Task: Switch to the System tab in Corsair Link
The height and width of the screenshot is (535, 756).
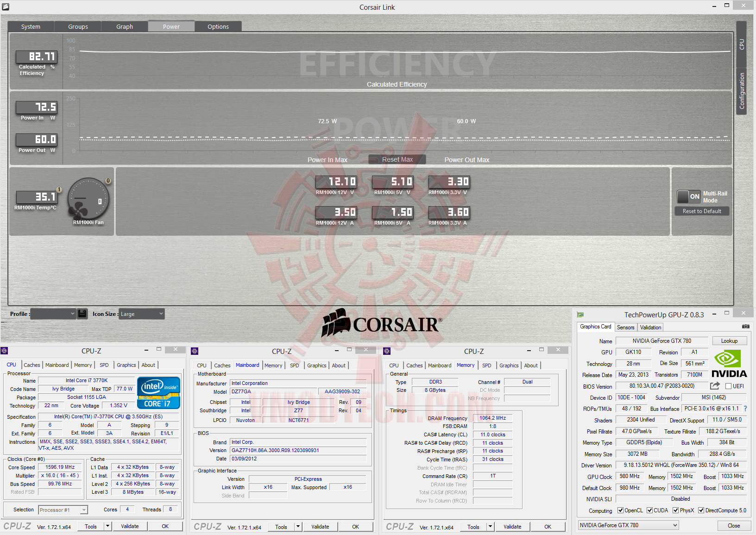Action: point(31,26)
